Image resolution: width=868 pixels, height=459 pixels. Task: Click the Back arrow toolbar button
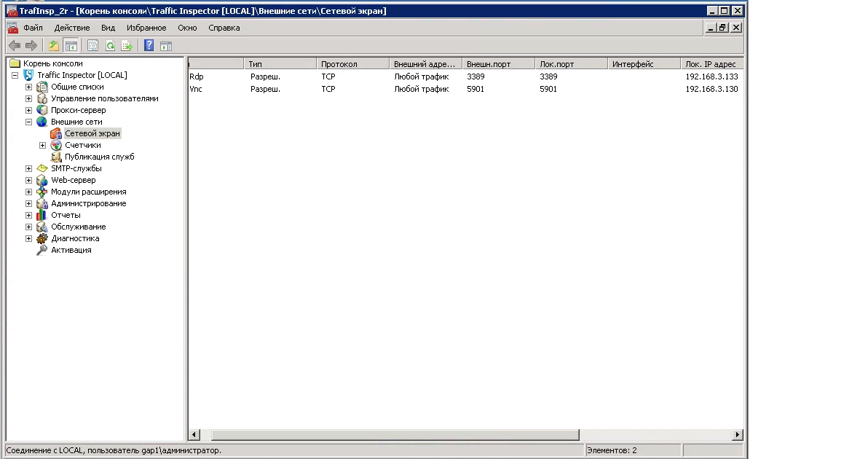point(15,46)
